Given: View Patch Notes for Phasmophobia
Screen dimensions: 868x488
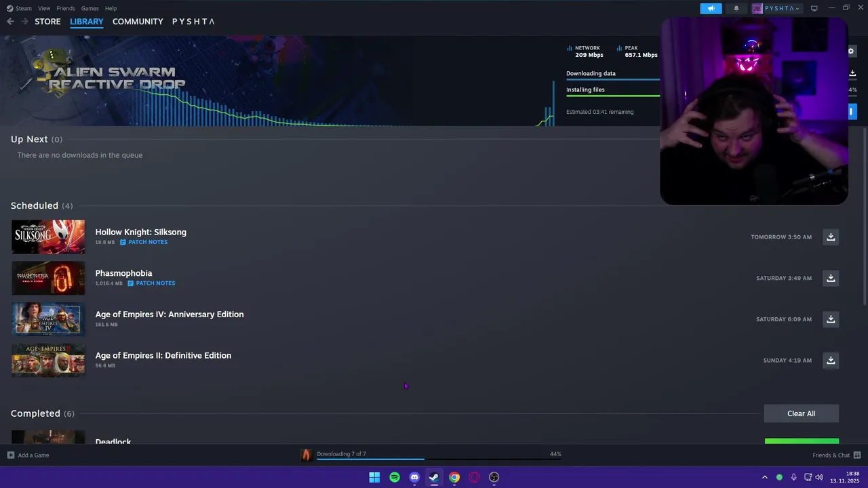Looking at the screenshot, I should point(151,283).
